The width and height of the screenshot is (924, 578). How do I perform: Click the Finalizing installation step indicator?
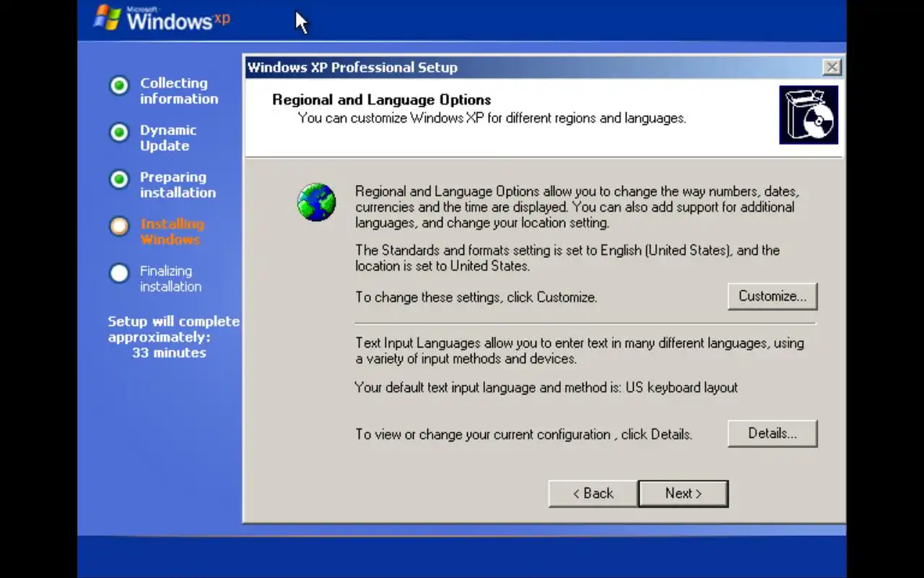tap(119, 273)
